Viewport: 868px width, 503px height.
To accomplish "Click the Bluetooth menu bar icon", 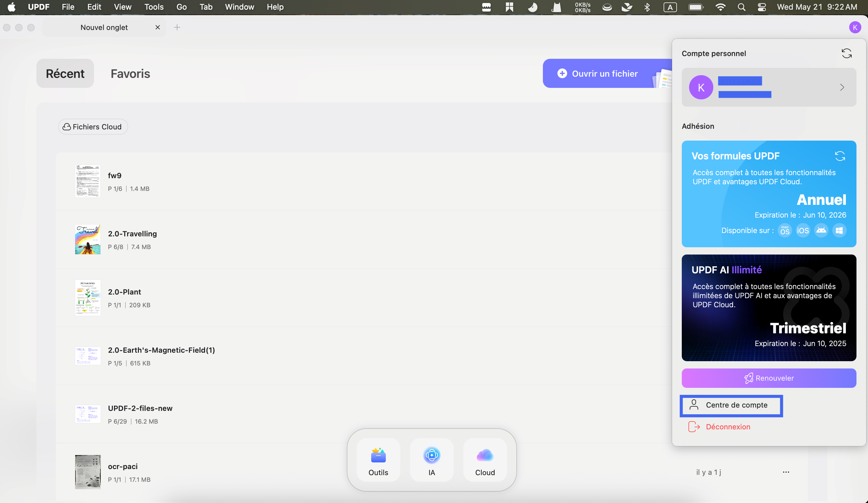I will [x=647, y=7].
